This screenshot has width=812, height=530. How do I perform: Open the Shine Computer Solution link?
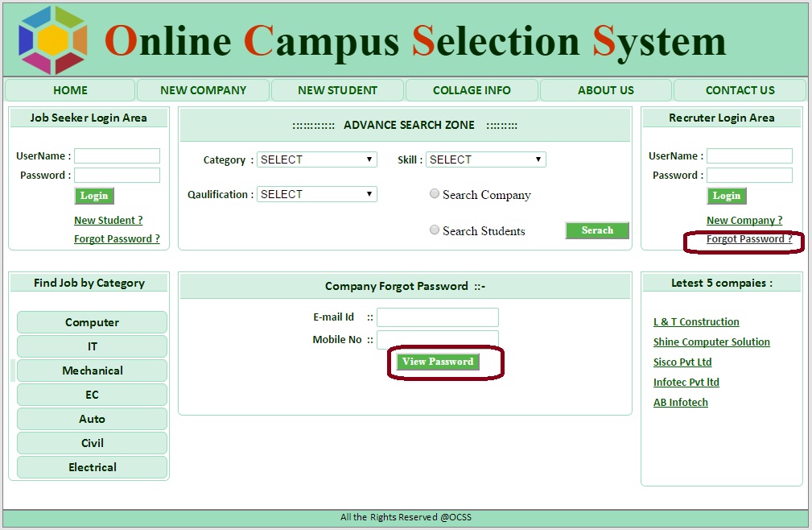(711, 342)
